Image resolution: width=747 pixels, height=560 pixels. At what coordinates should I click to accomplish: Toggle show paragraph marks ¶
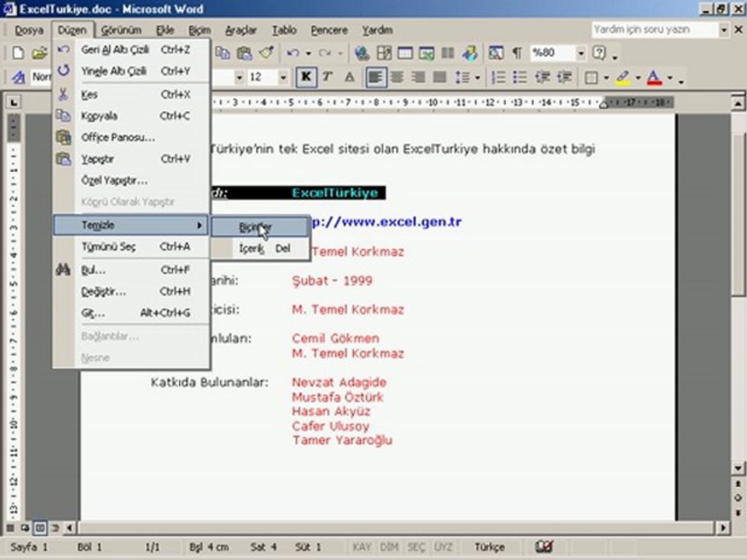(x=517, y=53)
